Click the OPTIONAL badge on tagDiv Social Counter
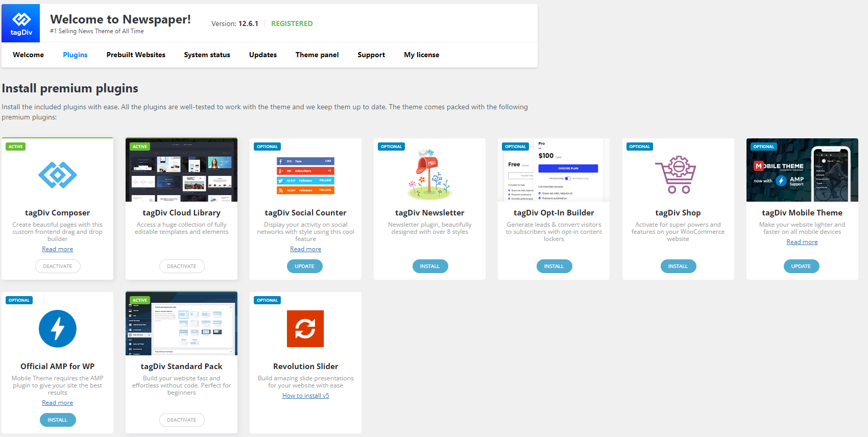The image size is (868, 437). [267, 147]
